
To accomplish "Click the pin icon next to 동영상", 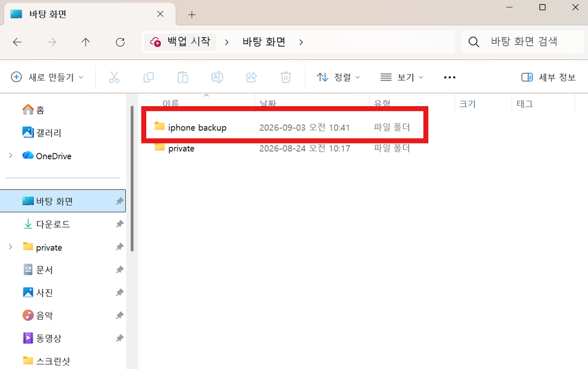I will coord(119,338).
